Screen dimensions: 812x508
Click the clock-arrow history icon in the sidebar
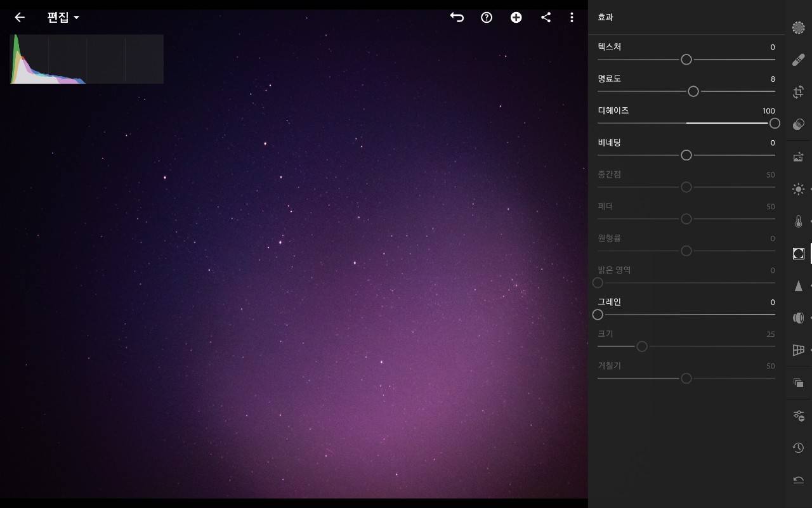(798, 448)
